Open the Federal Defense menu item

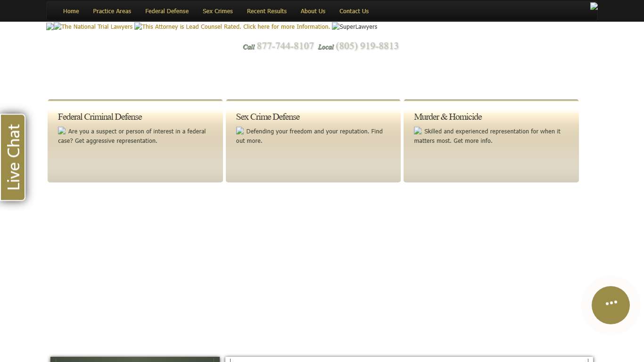[167, 11]
